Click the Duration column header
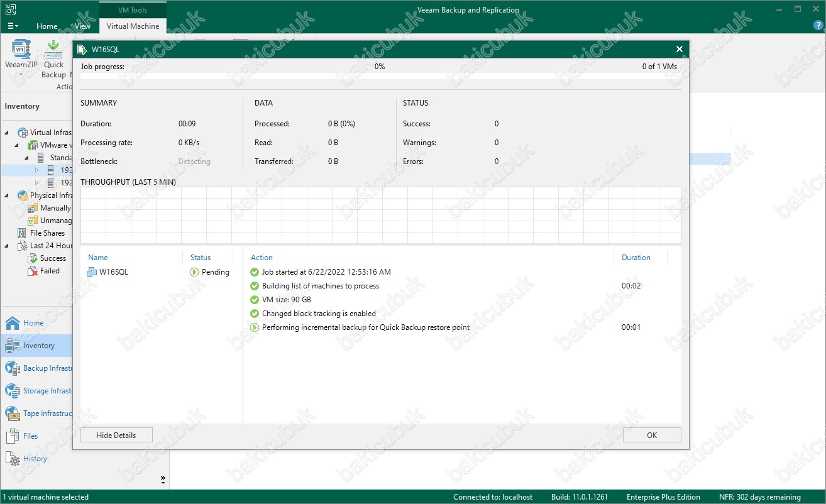Image resolution: width=826 pixels, height=504 pixels. tap(636, 258)
